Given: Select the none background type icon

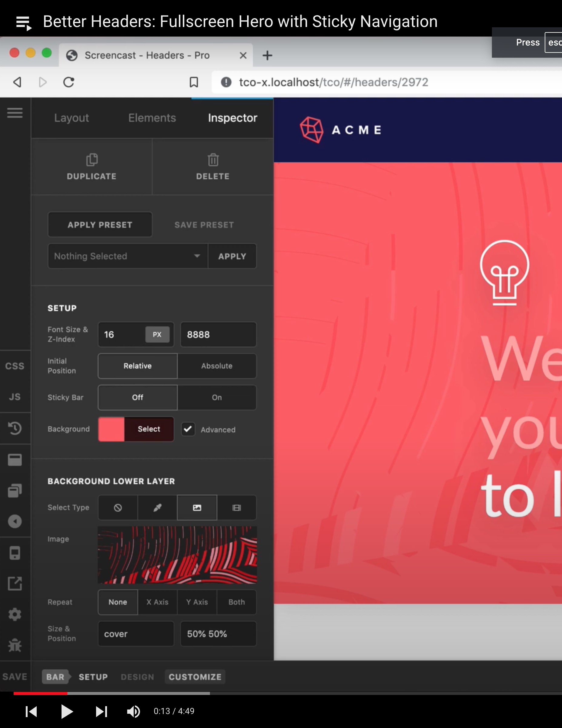Looking at the screenshot, I should coord(118,508).
